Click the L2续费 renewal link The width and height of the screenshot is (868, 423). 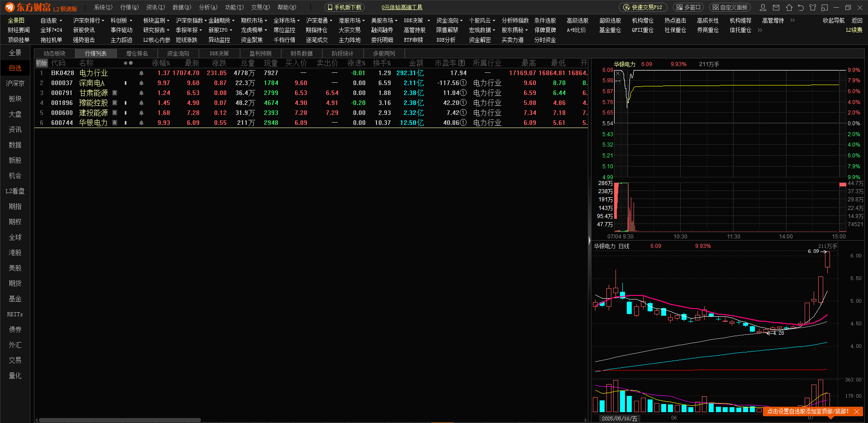pos(854,30)
